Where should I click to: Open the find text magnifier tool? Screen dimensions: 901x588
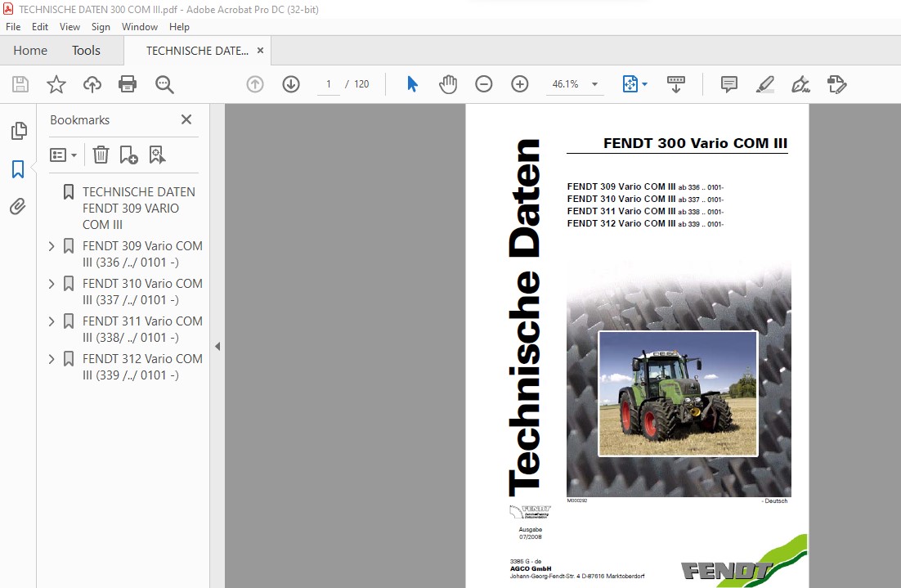[x=164, y=84]
